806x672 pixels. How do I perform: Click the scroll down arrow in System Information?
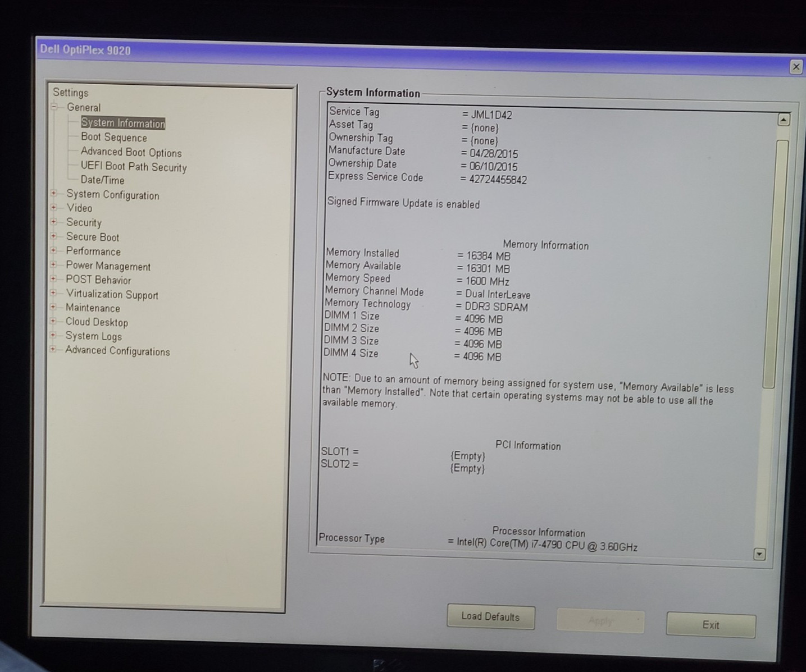(x=759, y=554)
